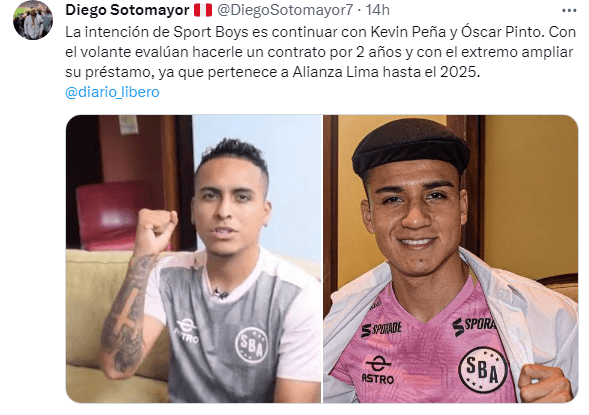Open right photo of player in pink jersey
The image size is (589, 415).
point(450,259)
